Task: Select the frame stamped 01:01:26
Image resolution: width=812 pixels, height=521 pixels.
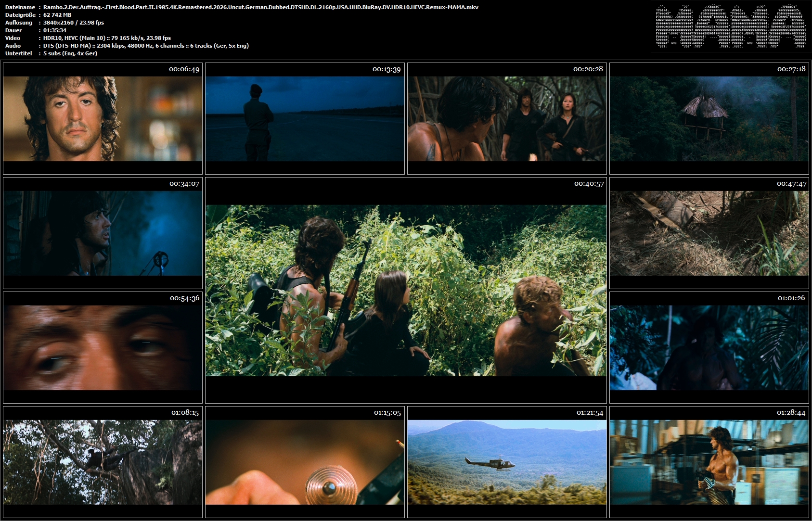Action: pos(709,347)
